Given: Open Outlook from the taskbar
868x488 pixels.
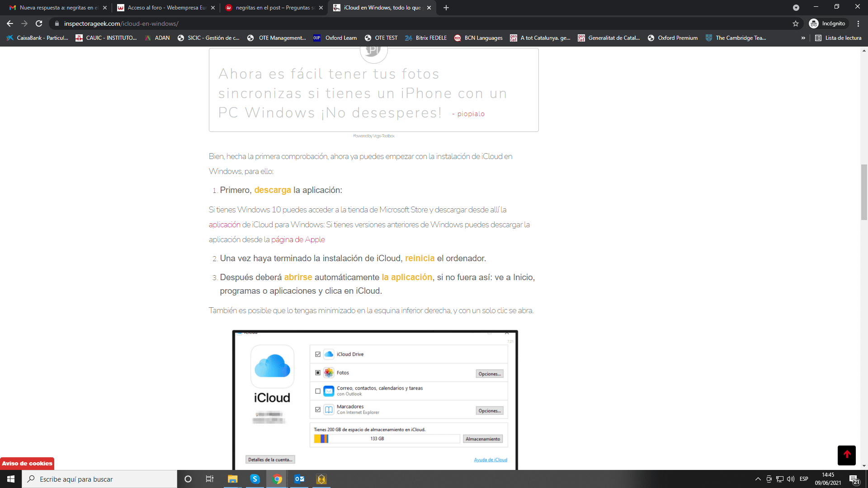Looking at the screenshot, I should [x=299, y=479].
